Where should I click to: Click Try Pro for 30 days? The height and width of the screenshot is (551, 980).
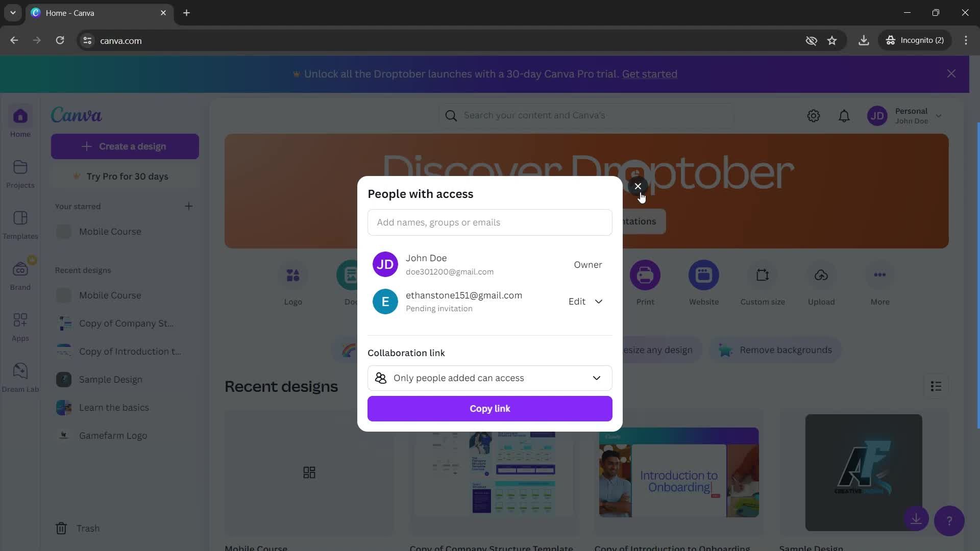(125, 177)
